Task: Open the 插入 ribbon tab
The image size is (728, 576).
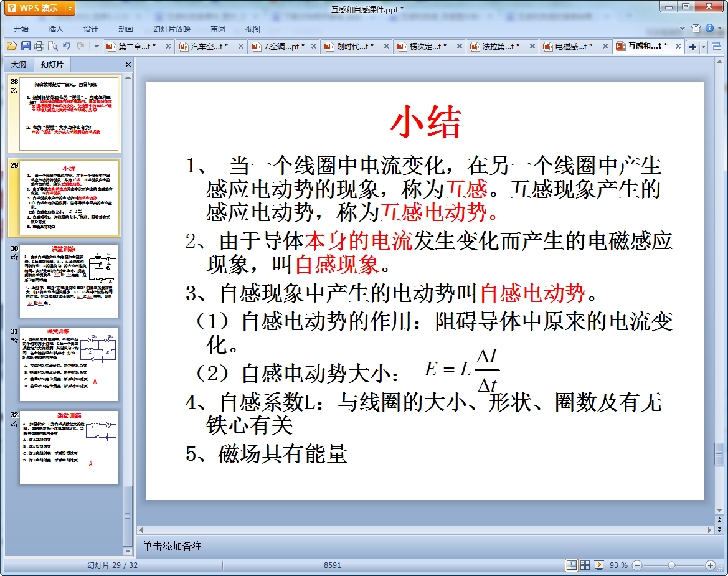Action: point(55,29)
